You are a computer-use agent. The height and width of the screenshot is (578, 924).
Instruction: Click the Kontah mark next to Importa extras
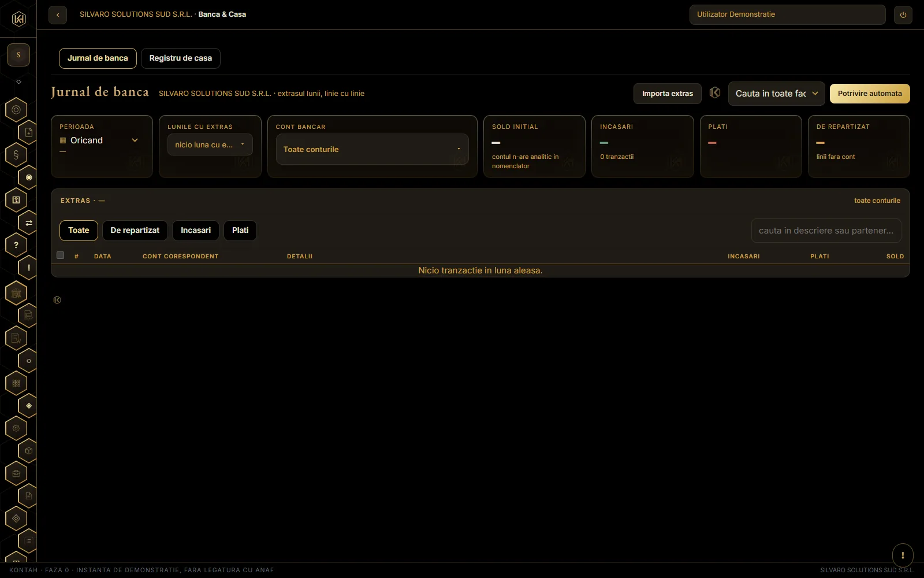pos(715,93)
